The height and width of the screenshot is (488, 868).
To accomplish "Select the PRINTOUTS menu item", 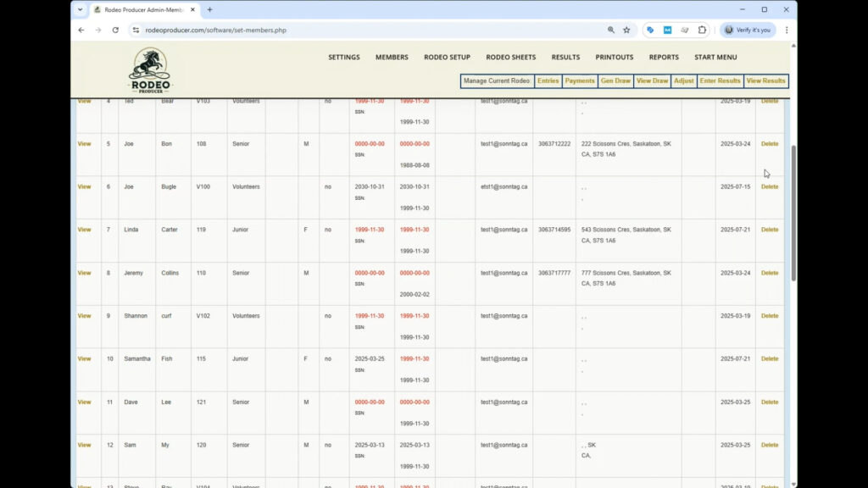I will 614,58.
